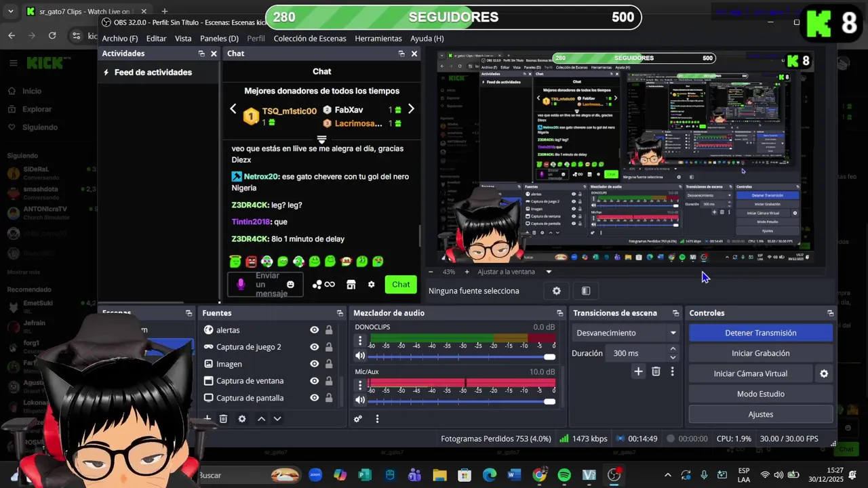Image resolution: width=868 pixels, height=488 pixels.
Task: Open the Vista menu
Action: pos(183,39)
